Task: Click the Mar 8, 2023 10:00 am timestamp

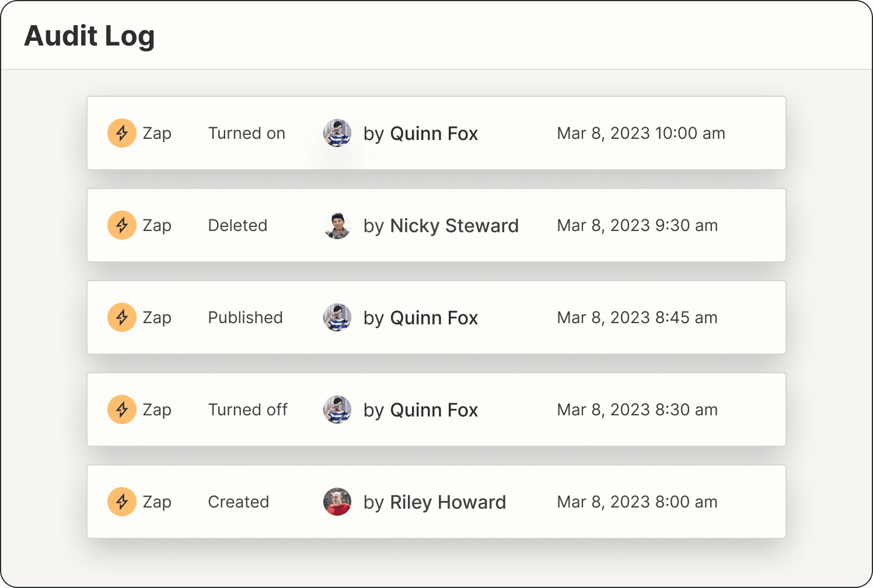Action: (641, 134)
